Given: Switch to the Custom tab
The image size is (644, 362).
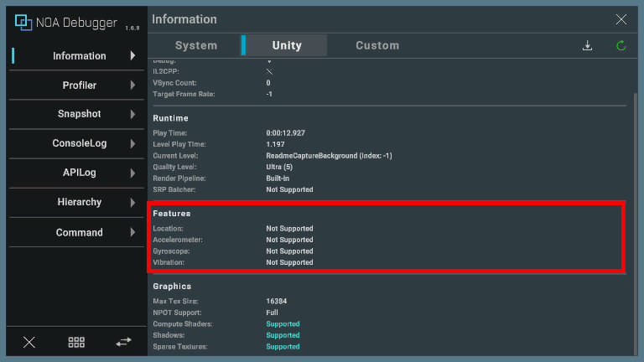Looking at the screenshot, I should click(x=377, y=45).
